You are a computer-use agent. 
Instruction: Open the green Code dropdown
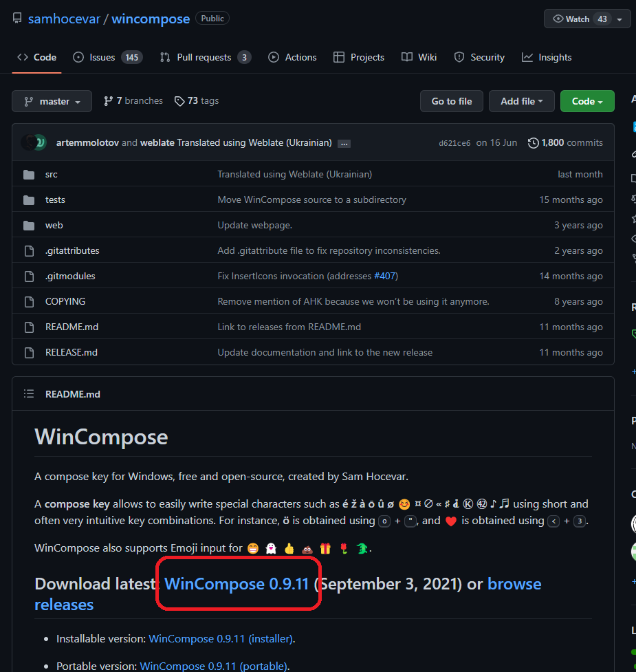(x=587, y=101)
